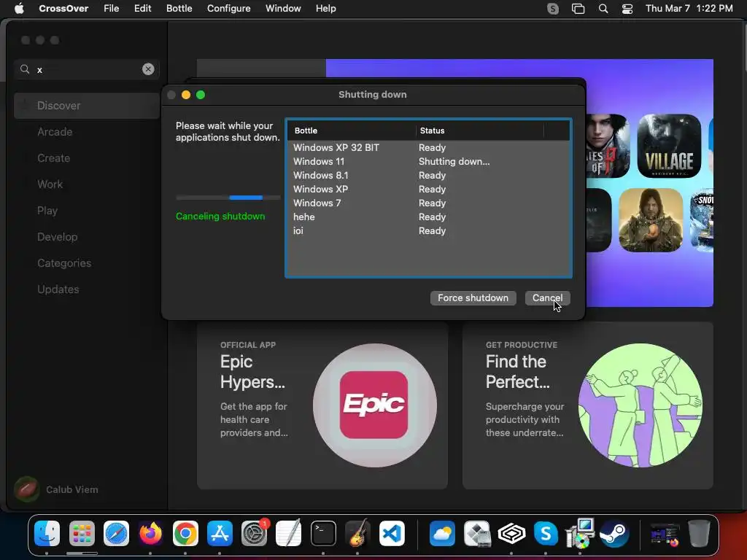Image resolution: width=747 pixels, height=560 pixels.
Task: Open the CrossOver menu
Action: [x=63, y=9]
